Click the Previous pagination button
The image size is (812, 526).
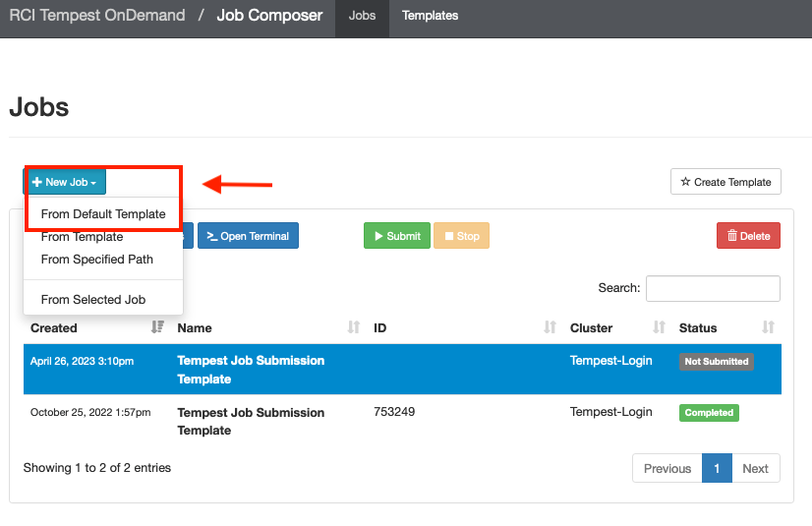(667, 468)
